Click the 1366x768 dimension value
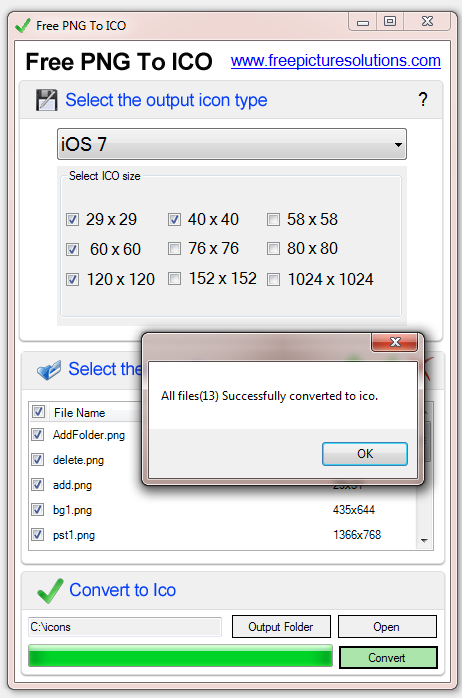462x698 pixels. [357, 535]
